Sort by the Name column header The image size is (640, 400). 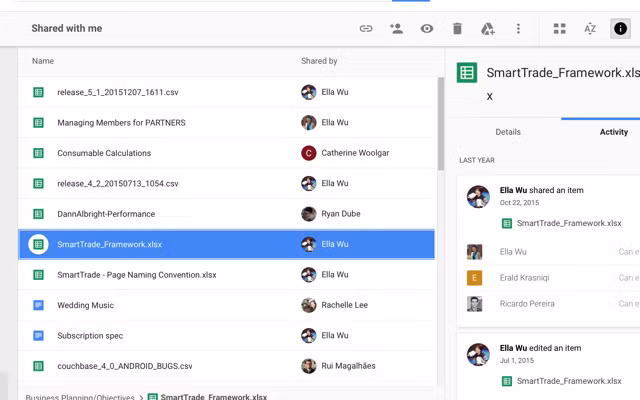(43, 61)
